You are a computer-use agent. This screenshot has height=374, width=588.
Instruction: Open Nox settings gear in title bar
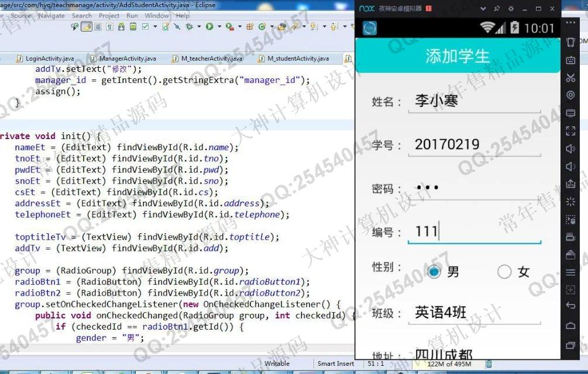click(x=511, y=8)
